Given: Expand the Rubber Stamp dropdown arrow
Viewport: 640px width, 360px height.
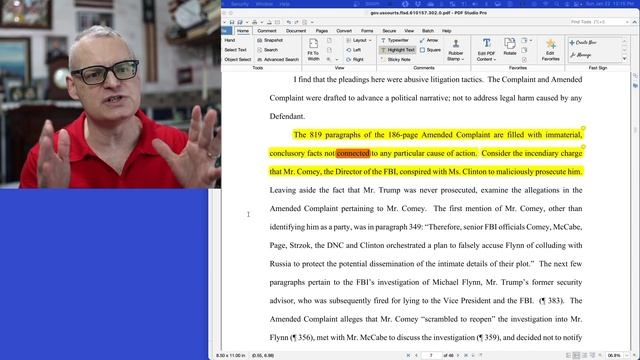Looking at the screenshot, I should coord(463,60).
